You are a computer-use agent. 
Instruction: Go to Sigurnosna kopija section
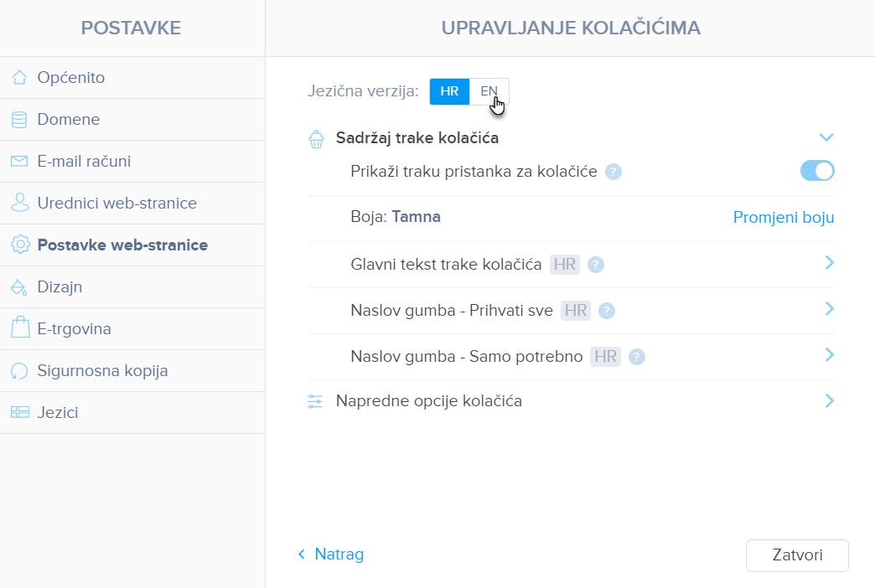pos(132,370)
